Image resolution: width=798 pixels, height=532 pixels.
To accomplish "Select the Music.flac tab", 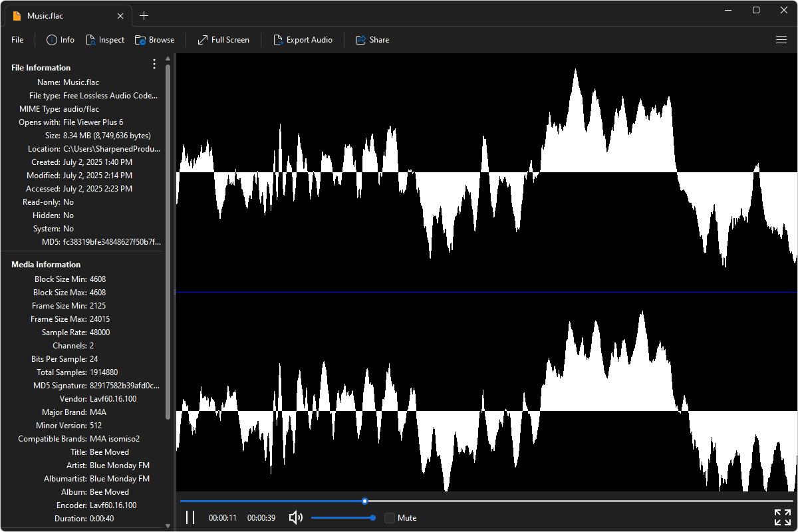I will point(68,16).
